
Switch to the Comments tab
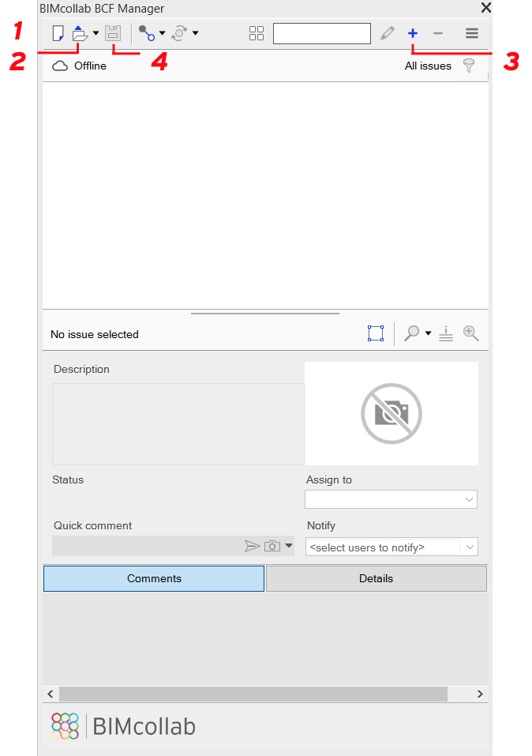154,578
